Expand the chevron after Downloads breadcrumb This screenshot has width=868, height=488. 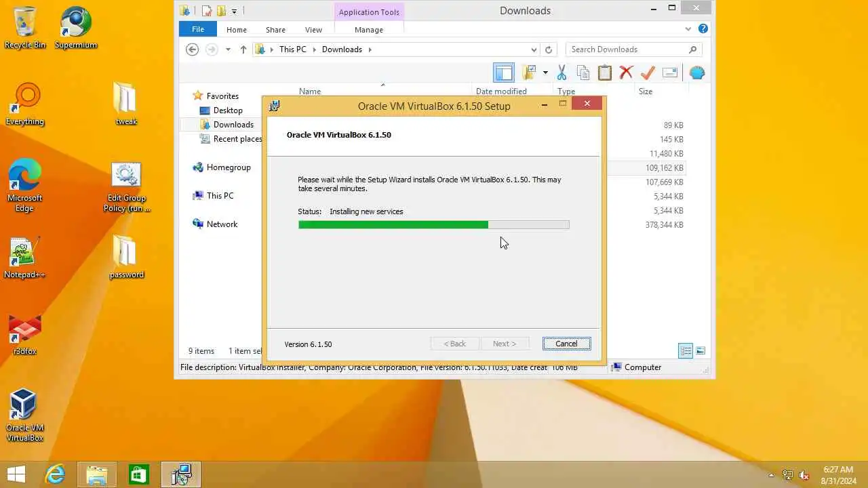[x=370, y=49]
